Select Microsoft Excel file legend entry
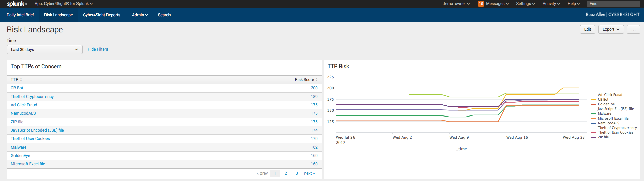The width and height of the screenshot is (644, 181). pos(610,119)
